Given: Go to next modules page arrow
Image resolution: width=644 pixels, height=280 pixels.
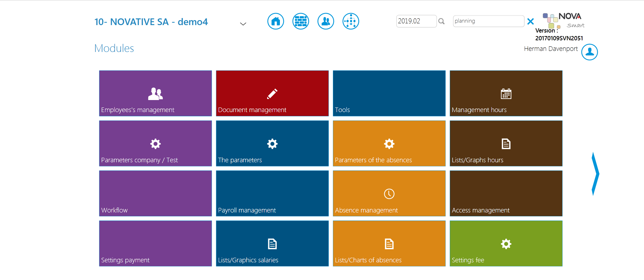Looking at the screenshot, I should 595,174.
